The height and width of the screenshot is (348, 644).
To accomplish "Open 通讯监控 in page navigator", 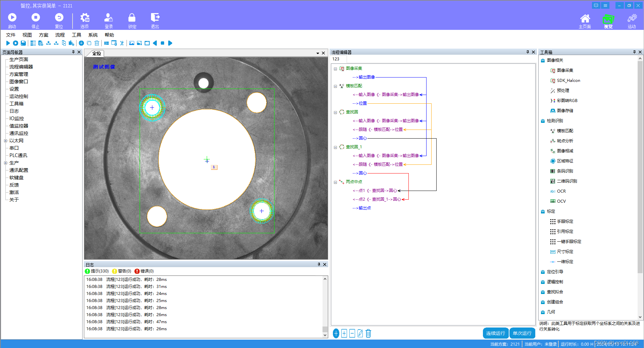I will [x=19, y=133].
